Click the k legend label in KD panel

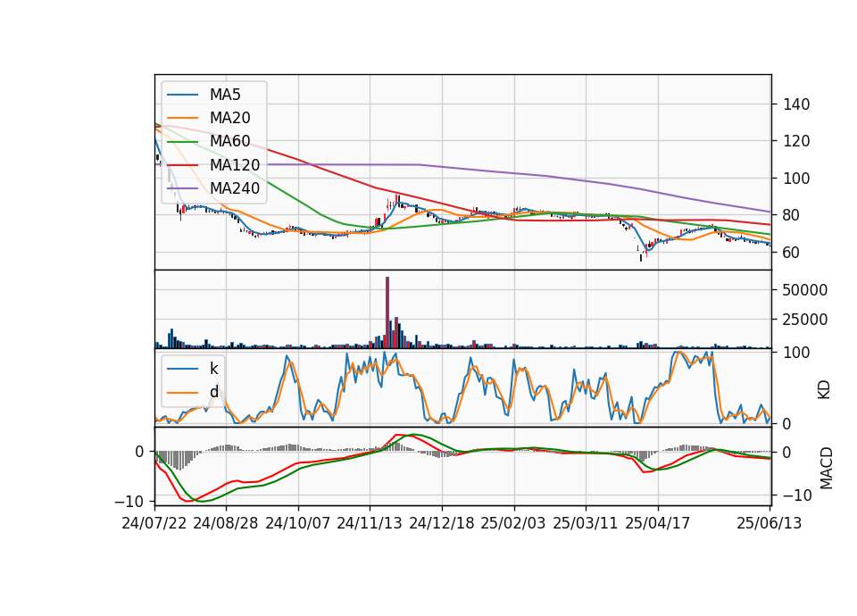pos(213,369)
